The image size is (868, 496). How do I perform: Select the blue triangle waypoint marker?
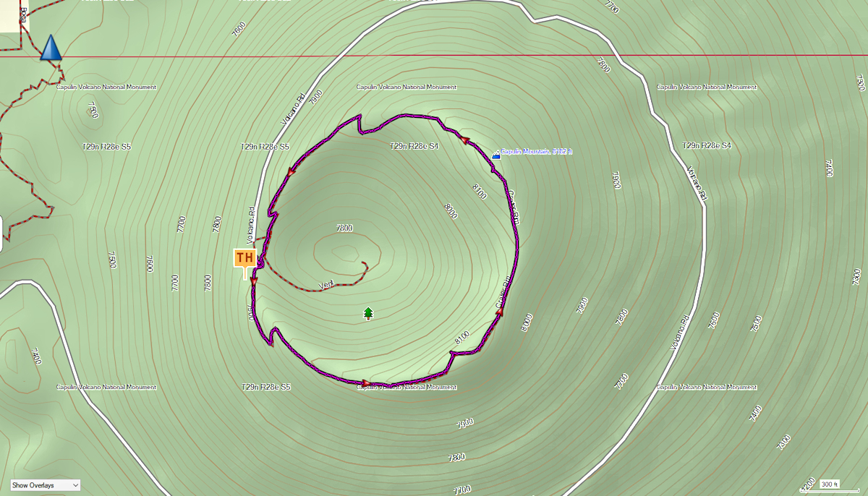[x=51, y=48]
